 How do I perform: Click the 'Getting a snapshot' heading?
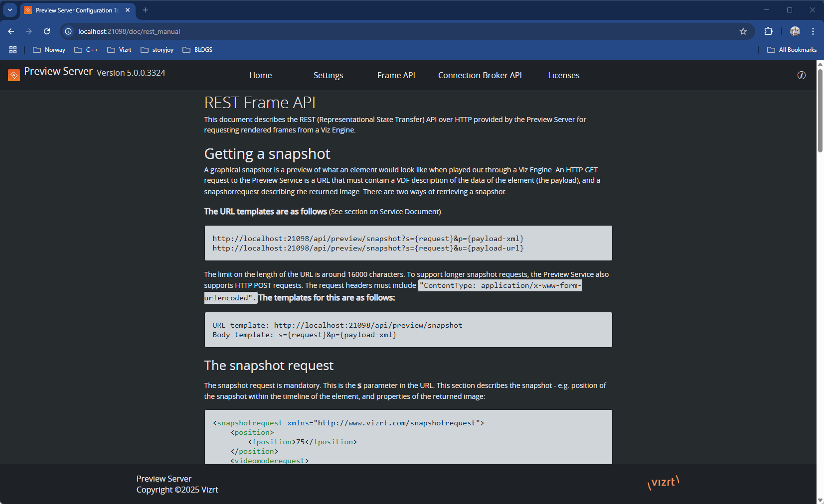[x=267, y=154]
